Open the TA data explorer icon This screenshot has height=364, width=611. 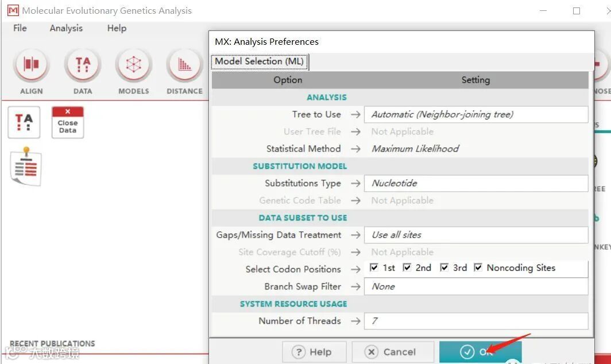(x=24, y=122)
